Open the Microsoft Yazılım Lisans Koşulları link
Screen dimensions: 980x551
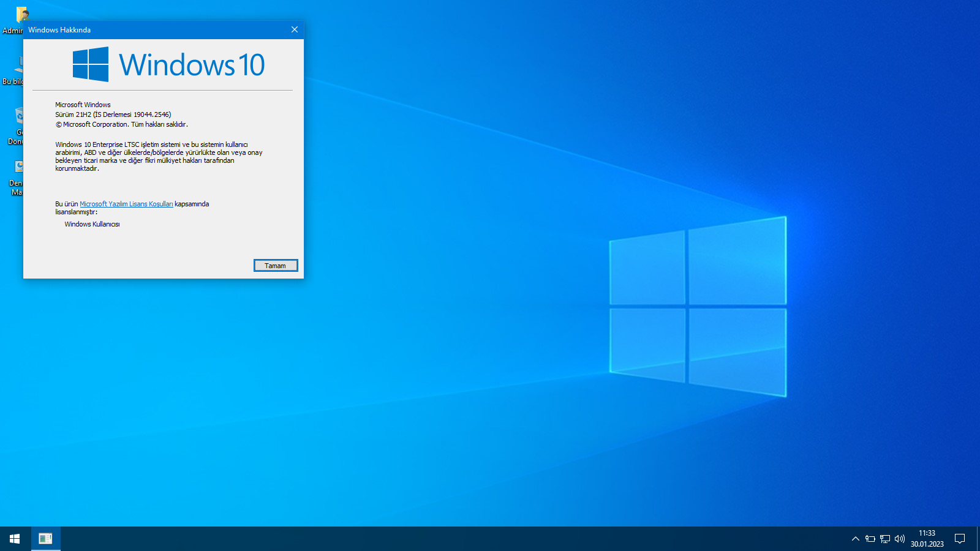point(126,204)
